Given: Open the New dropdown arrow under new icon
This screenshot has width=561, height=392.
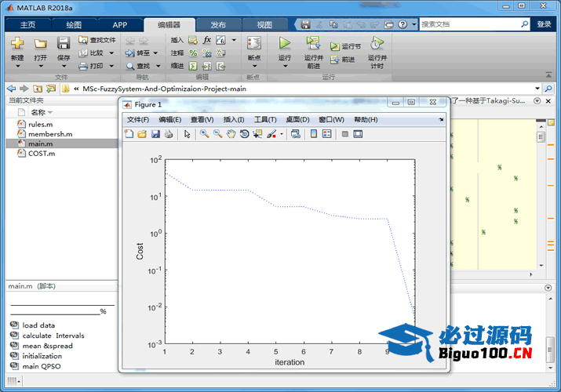Looking at the screenshot, I should [x=17, y=66].
